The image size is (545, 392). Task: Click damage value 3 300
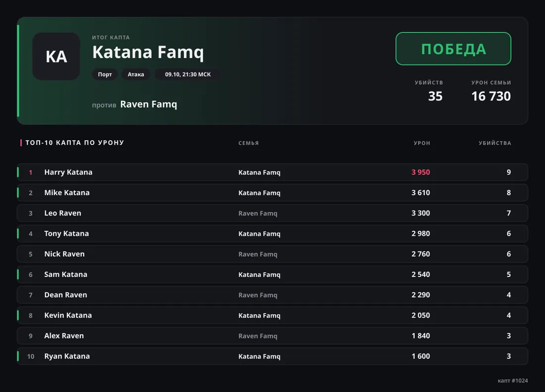click(421, 214)
